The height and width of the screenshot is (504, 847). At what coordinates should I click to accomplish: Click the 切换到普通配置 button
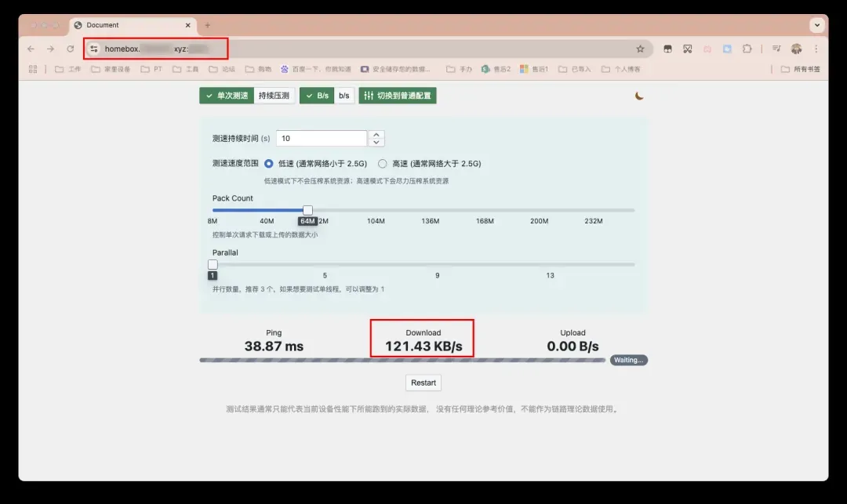pyautogui.click(x=398, y=96)
